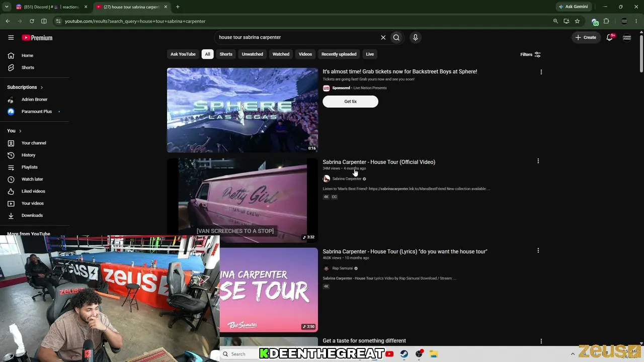The width and height of the screenshot is (644, 362).
Task: Expand the Subscriptions section
Action: [25, 87]
